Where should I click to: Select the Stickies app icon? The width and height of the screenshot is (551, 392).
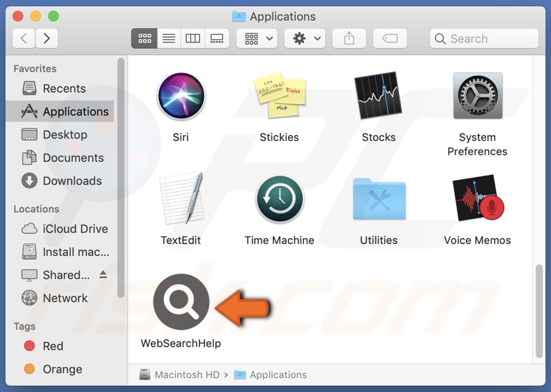(x=280, y=95)
